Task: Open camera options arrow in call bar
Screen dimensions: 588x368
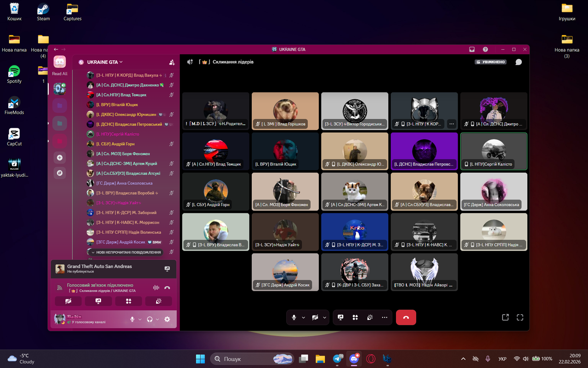Action: (x=325, y=317)
